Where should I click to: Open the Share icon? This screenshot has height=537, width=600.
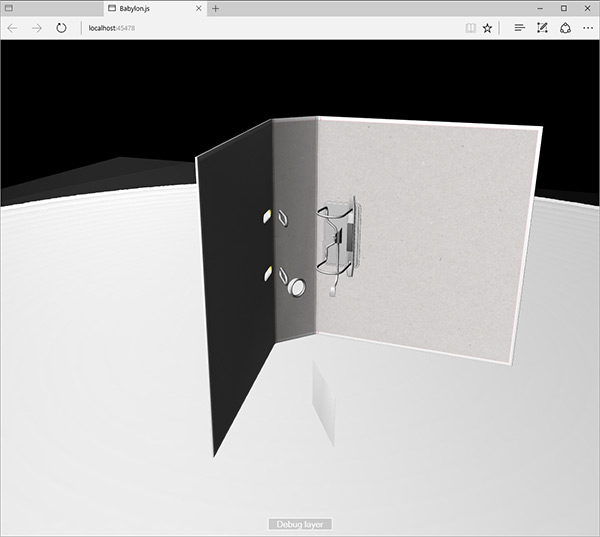pyautogui.click(x=566, y=28)
